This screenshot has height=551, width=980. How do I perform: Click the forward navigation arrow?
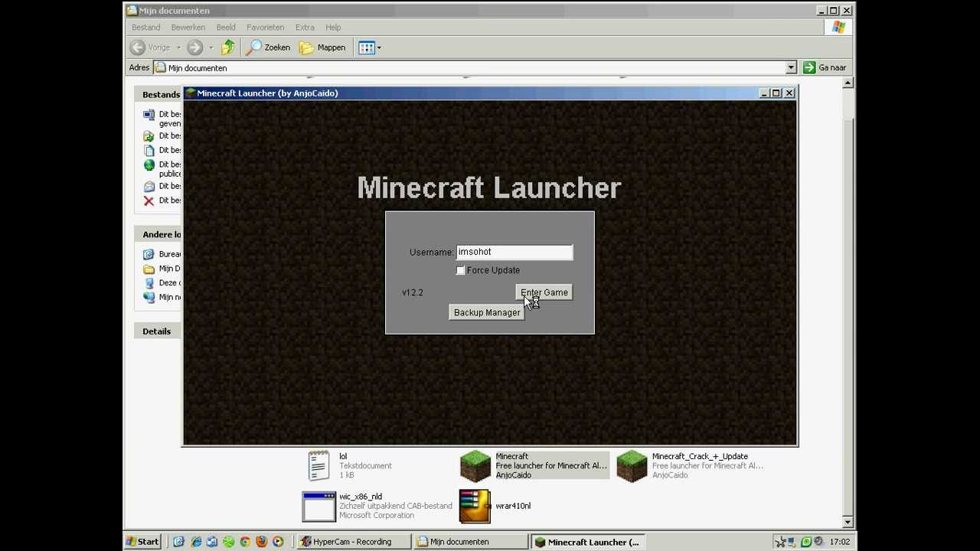point(195,47)
